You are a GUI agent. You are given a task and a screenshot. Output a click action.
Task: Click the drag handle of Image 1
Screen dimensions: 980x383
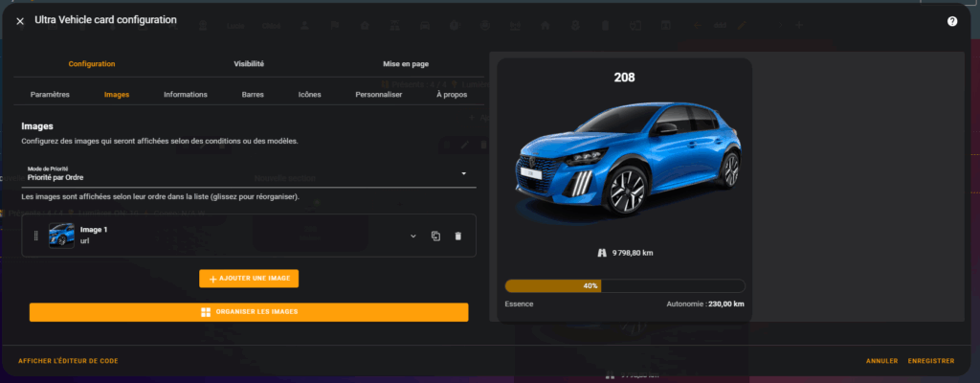point(35,236)
